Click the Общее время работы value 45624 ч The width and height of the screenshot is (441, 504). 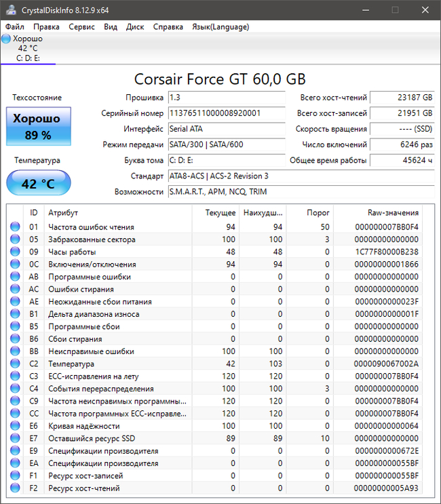pyautogui.click(x=402, y=160)
